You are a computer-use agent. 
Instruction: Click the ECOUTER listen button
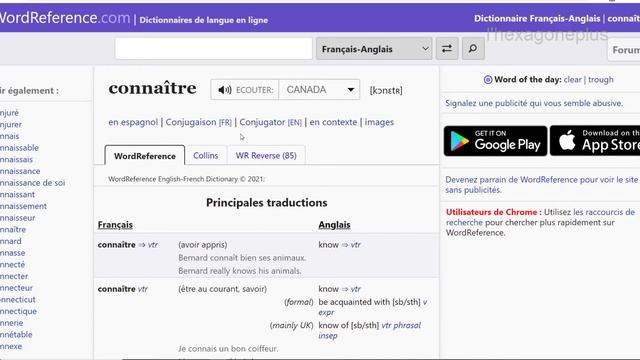click(245, 90)
